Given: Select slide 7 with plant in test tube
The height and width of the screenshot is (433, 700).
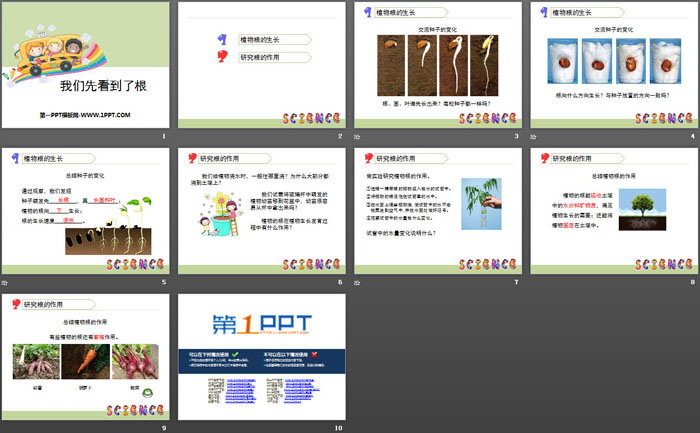Looking at the screenshot, I should (x=438, y=211).
